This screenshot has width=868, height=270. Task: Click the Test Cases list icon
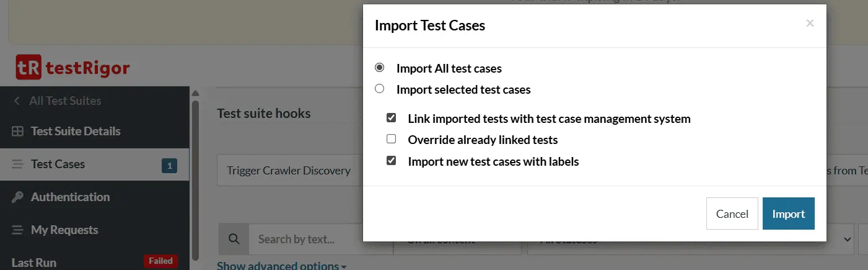(x=18, y=164)
